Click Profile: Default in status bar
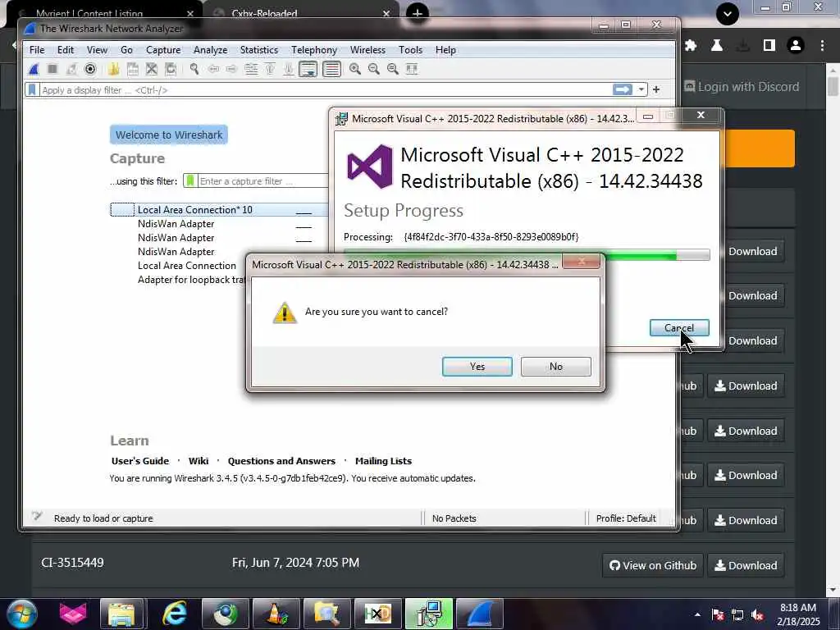The width and height of the screenshot is (840, 630). point(626,518)
